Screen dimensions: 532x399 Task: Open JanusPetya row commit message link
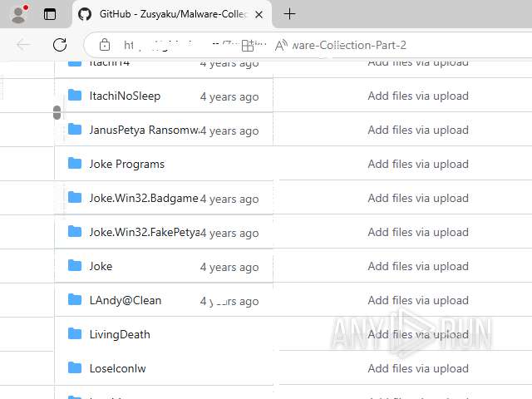[x=418, y=130]
